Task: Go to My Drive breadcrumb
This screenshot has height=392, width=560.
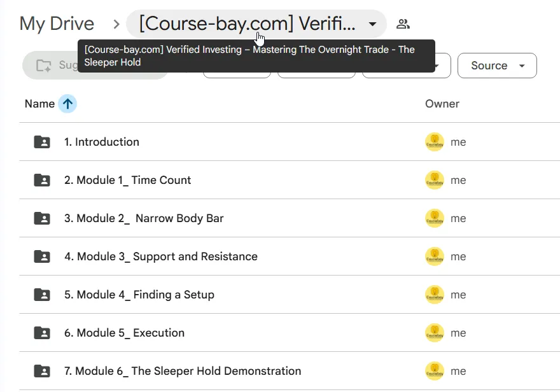Action: pyautogui.click(x=57, y=24)
